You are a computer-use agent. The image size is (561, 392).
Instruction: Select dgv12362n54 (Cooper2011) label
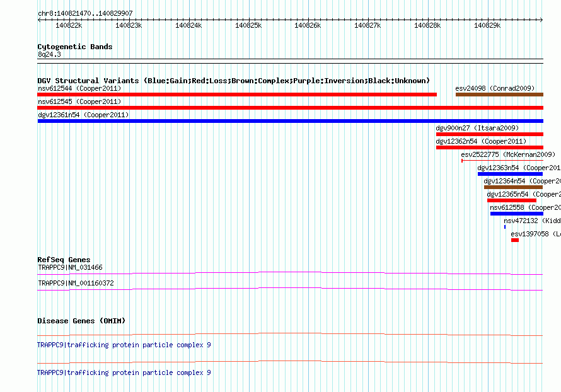pyautogui.click(x=481, y=141)
